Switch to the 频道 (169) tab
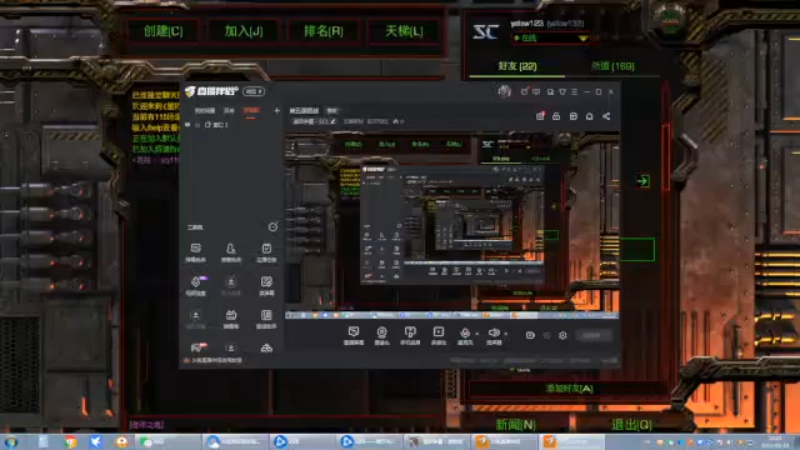Viewport: 800px width, 450px height. tap(612, 66)
